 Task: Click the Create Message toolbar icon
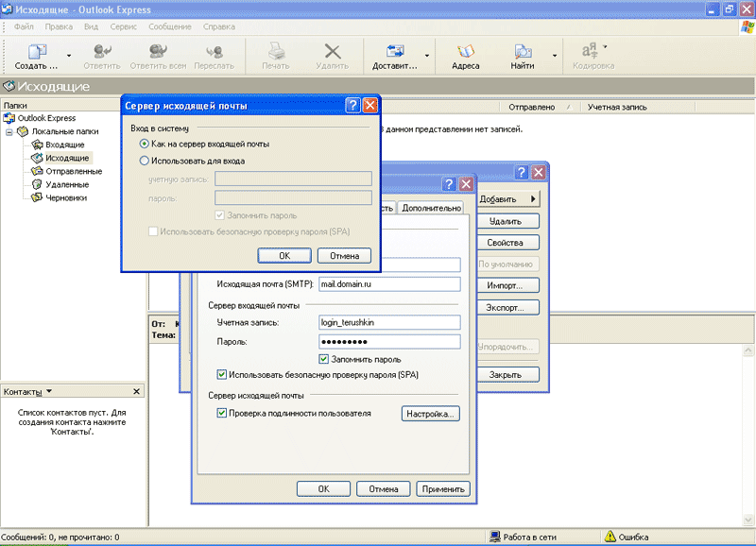pos(37,51)
